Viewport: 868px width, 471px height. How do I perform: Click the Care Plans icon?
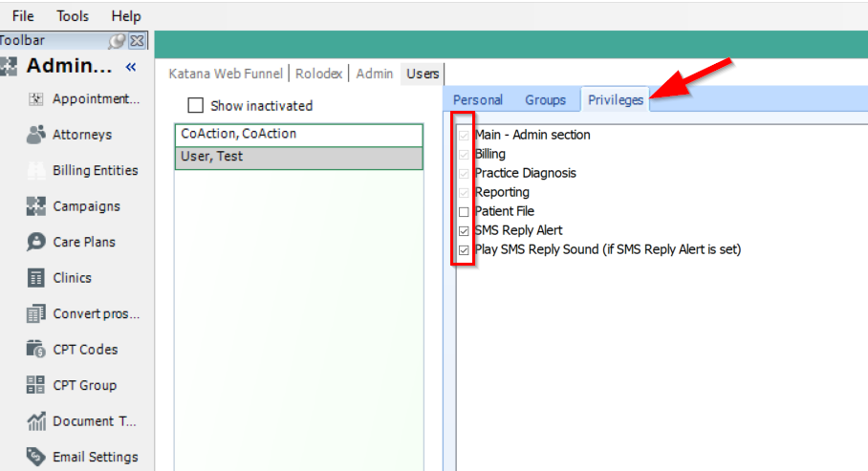click(x=36, y=242)
